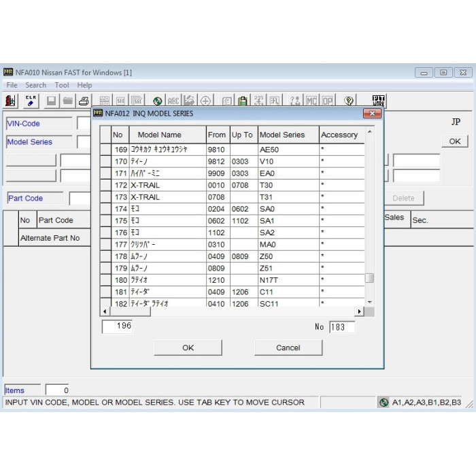Click the ABC text toolbar icon
Screen dimensions: 476x476
pyautogui.click(x=173, y=101)
